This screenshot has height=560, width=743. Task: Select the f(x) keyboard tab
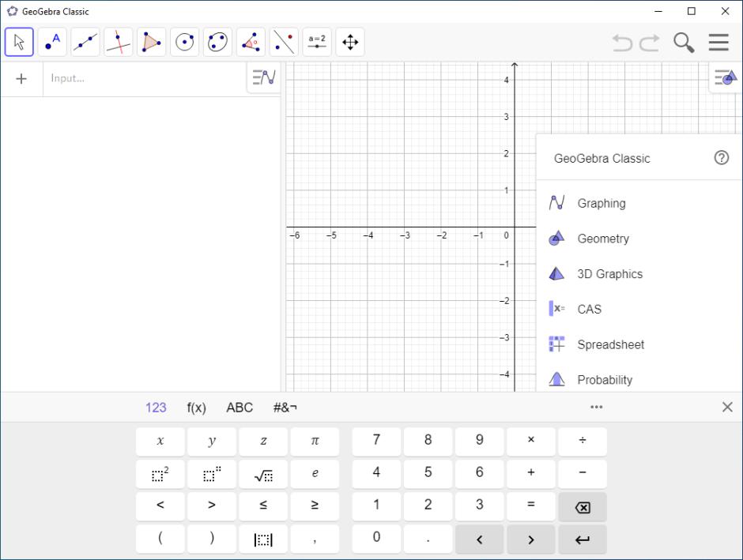pyautogui.click(x=197, y=408)
